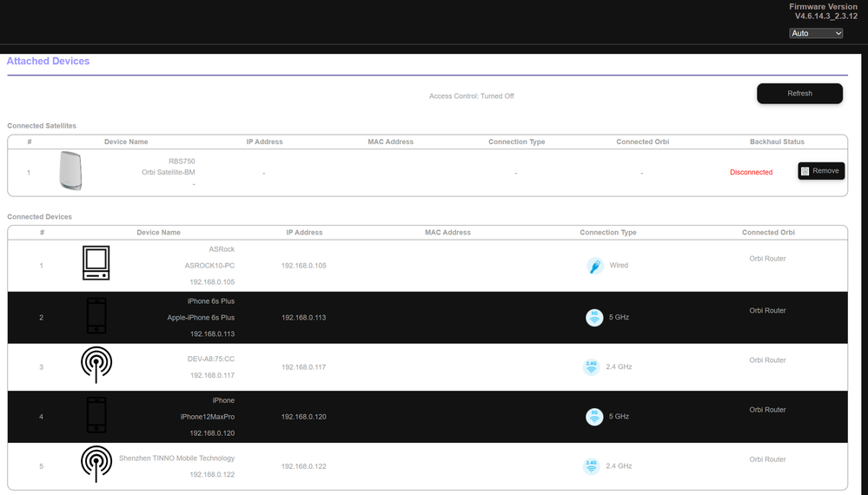The image size is (868, 495).
Task: Click the Backhaul Status column header
Action: 777,142
